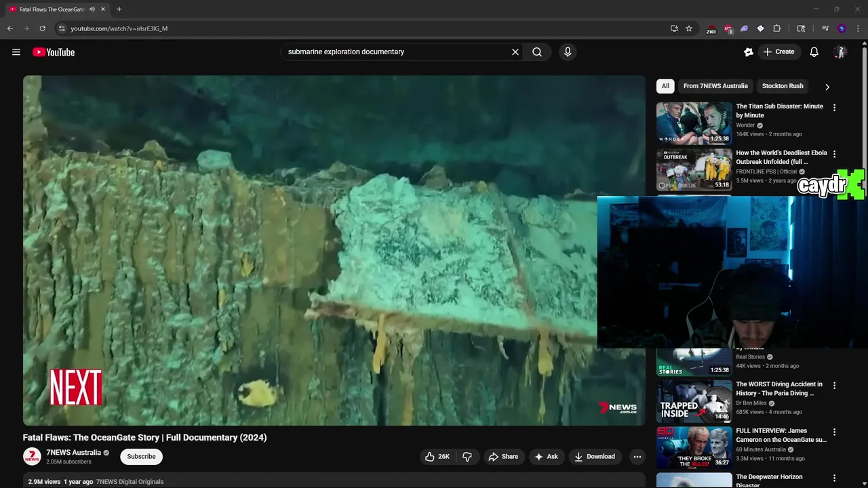Open browser media controls
The height and width of the screenshot is (488, 868).
[x=825, y=28]
